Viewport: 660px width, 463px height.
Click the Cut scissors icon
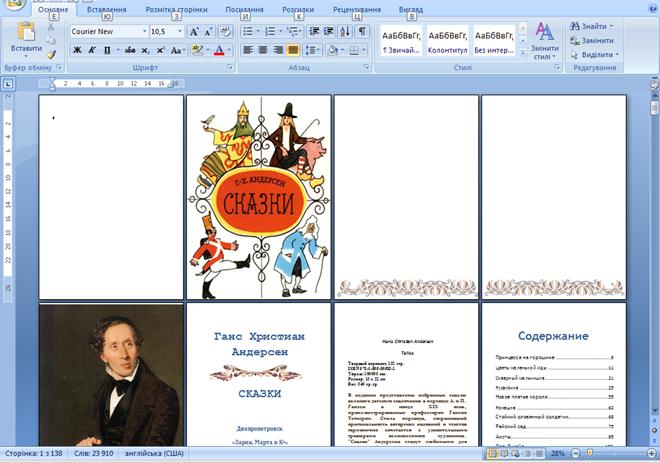click(51, 27)
